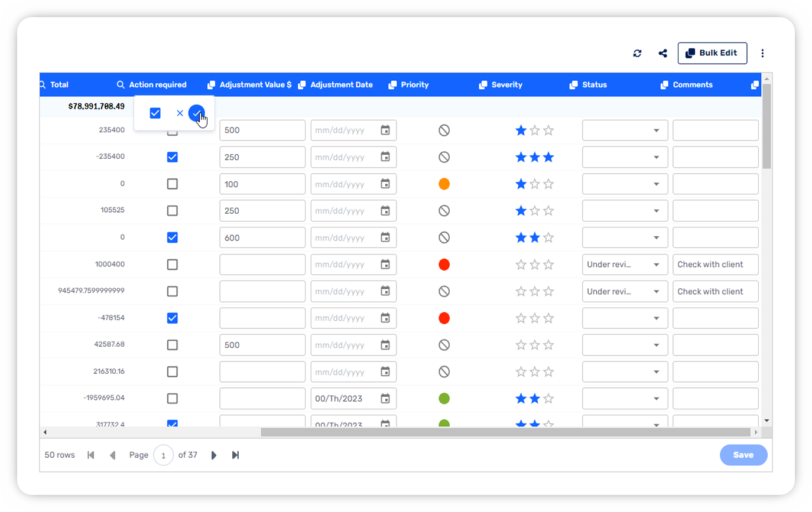Open Status dropdown in the -1959695.04 row

click(x=625, y=399)
